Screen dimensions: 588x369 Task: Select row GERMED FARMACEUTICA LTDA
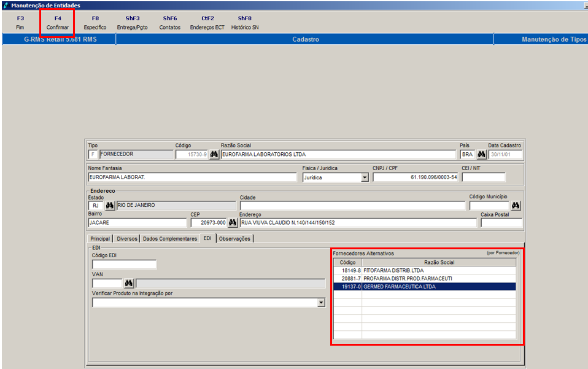pyautogui.click(x=425, y=287)
